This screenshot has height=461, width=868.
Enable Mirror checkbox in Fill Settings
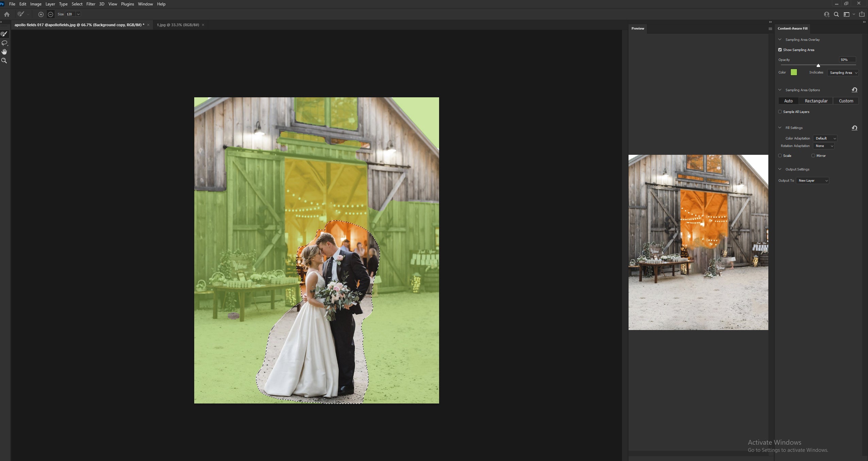point(812,155)
